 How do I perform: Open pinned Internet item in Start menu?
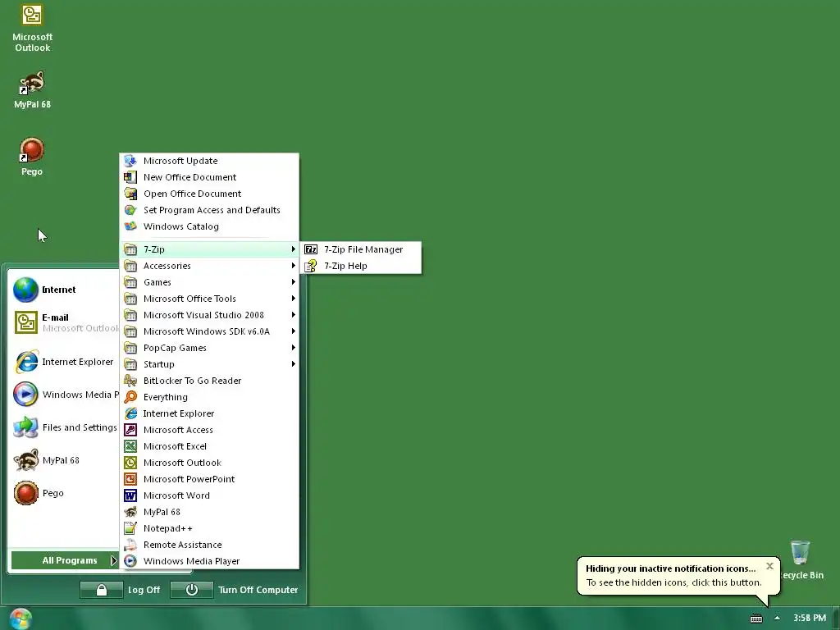tap(65, 290)
